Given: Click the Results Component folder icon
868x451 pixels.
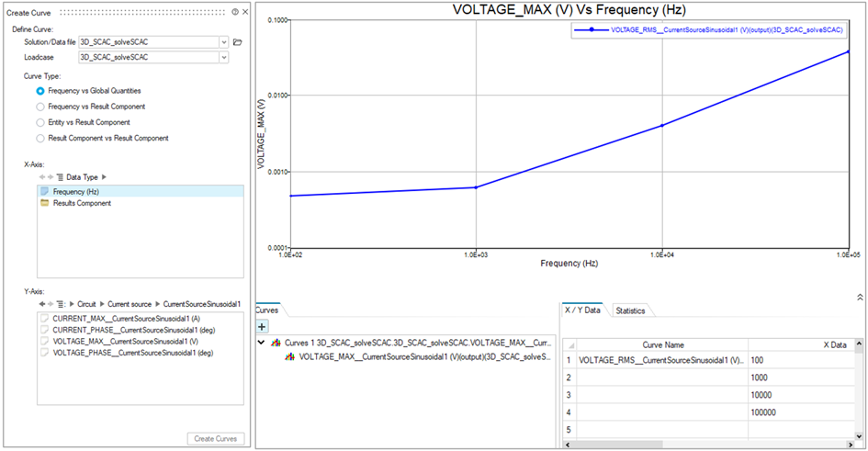Looking at the screenshot, I should 45,203.
